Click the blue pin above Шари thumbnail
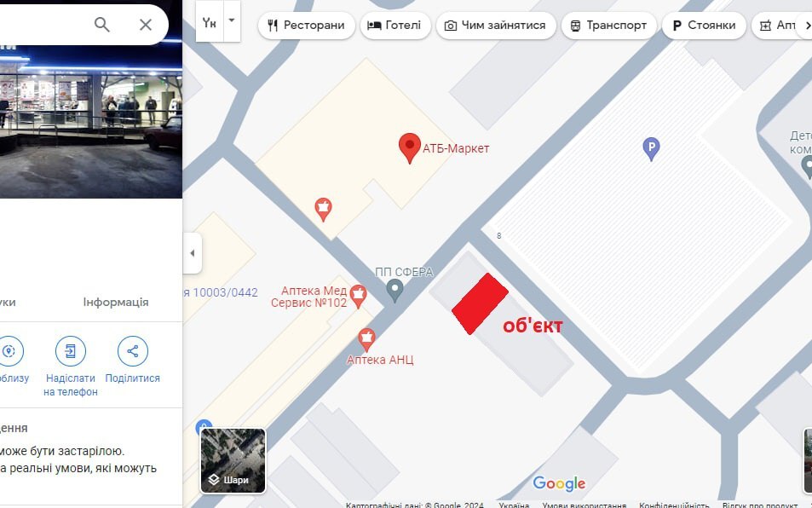Viewport: 812px width, 508px height. pyautogui.click(x=204, y=427)
